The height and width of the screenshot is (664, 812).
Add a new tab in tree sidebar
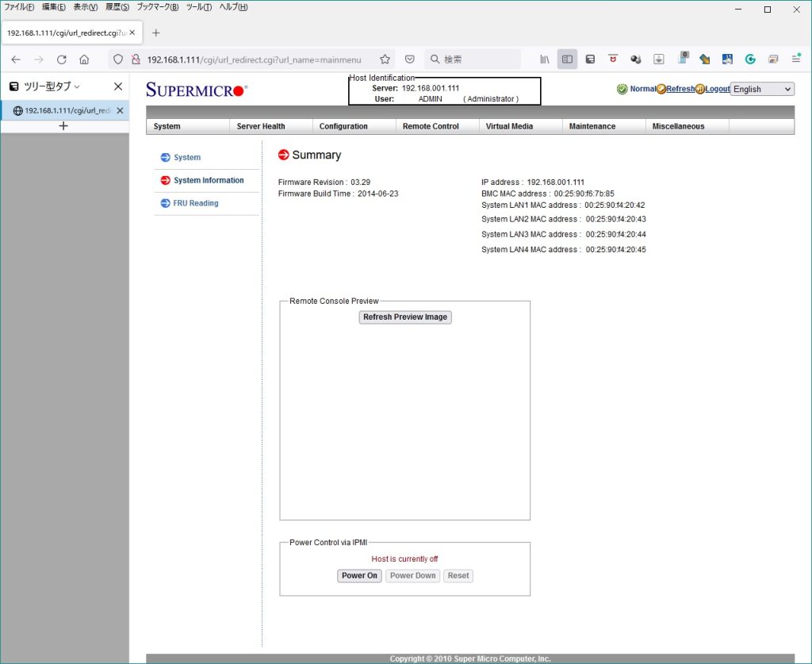click(x=63, y=126)
